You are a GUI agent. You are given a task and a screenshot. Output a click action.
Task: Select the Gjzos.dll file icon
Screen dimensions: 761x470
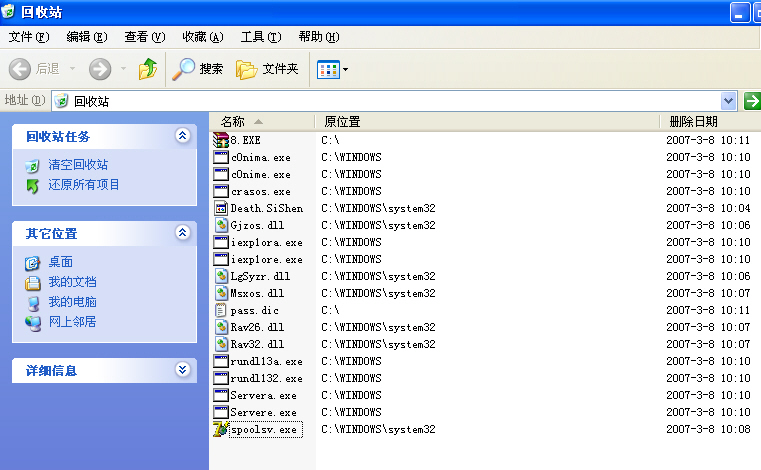click(x=221, y=225)
